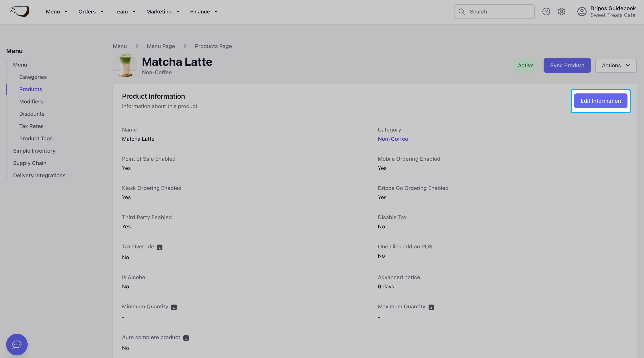Screen dimensions: 644x358
Task: Expand the Actions dropdown
Action: [x=616, y=65]
